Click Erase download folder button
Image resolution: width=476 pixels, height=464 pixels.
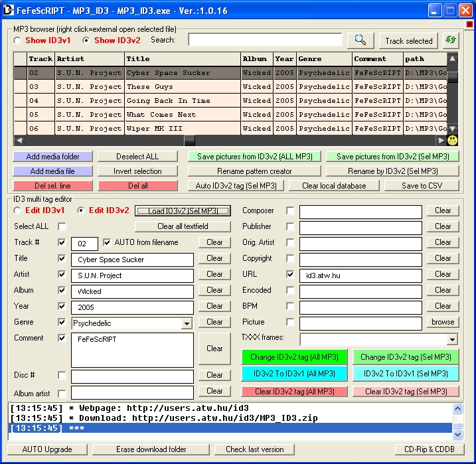[x=151, y=449]
